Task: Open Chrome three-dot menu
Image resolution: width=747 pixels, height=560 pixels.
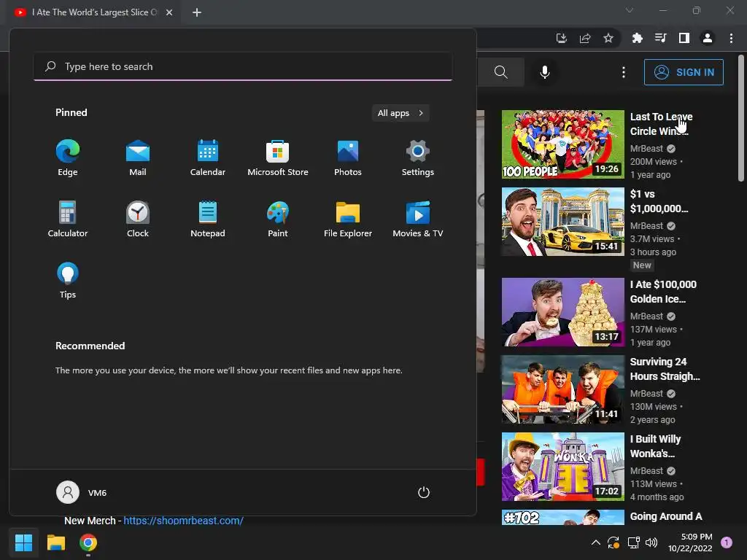Action: pyautogui.click(x=731, y=38)
